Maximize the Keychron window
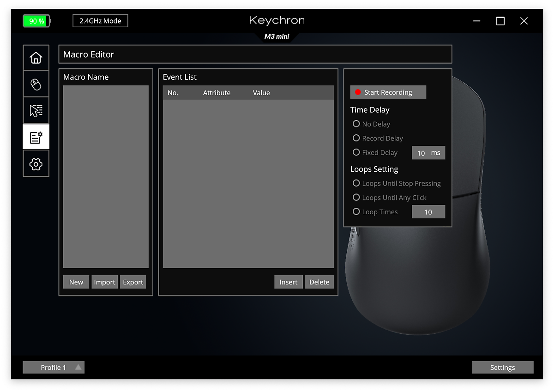Image resolution: width=554 pixels, height=392 pixels. [500, 21]
